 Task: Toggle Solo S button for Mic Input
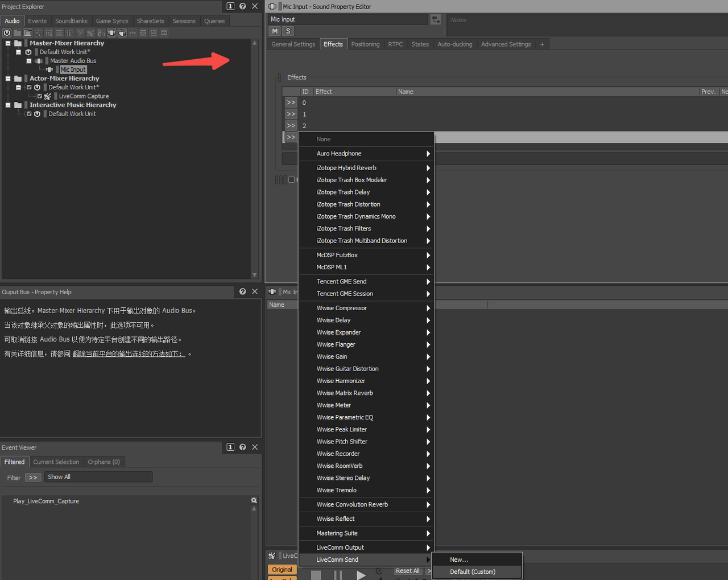pos(288,31)
